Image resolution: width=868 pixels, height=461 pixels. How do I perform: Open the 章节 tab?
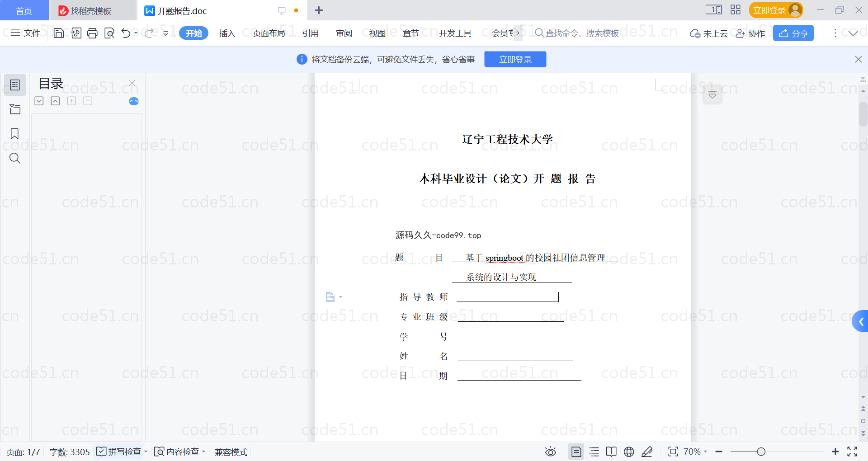click(411, 33)
